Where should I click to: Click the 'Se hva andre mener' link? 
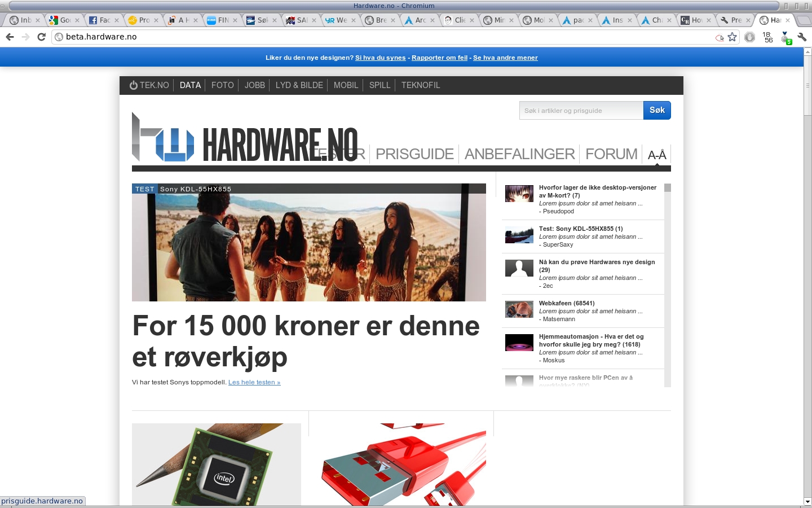tap(505, 58)
